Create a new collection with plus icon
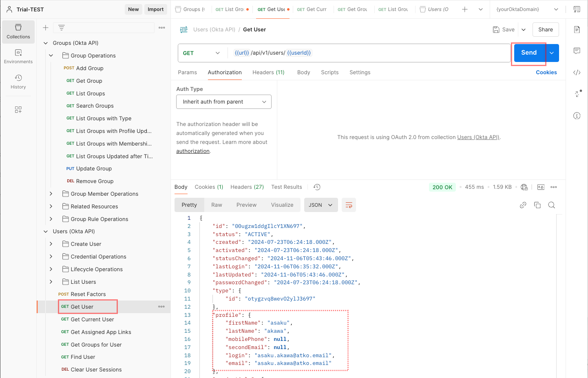Viewport: 588px width, 378px height. (x=46, y=28)
